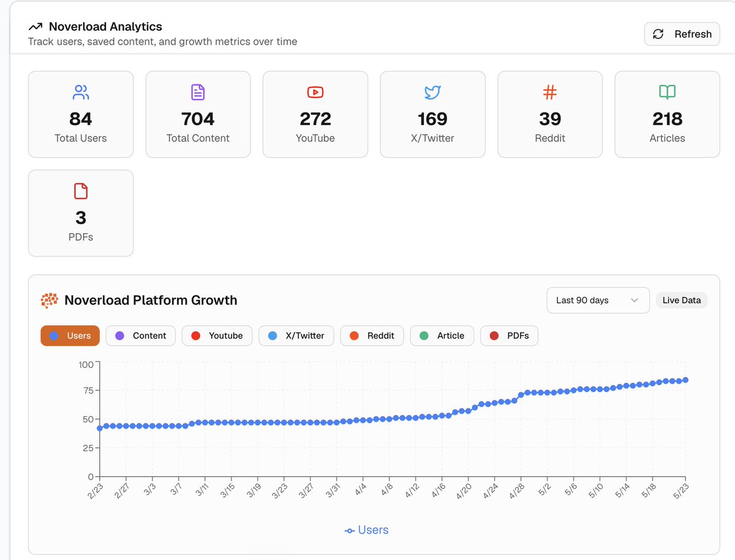The image size is (735, 560).
Task: Click the first data point at 2/23
Action: (100, 428)
